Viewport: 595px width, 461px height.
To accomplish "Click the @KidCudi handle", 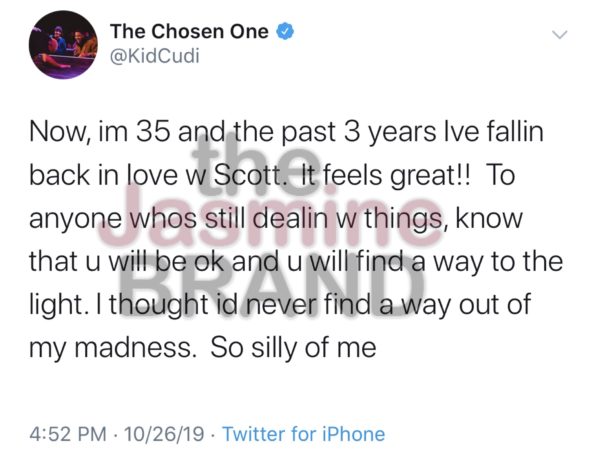I will 154,56.
